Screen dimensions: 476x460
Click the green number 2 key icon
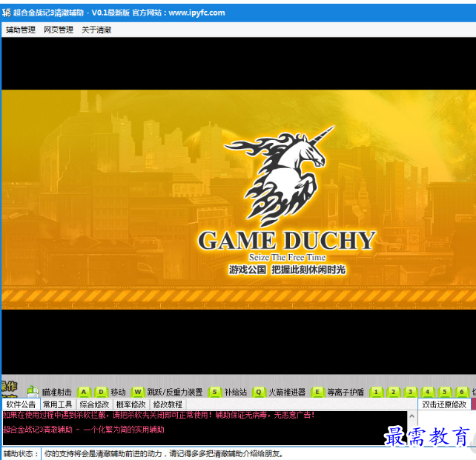pos(394,392)
